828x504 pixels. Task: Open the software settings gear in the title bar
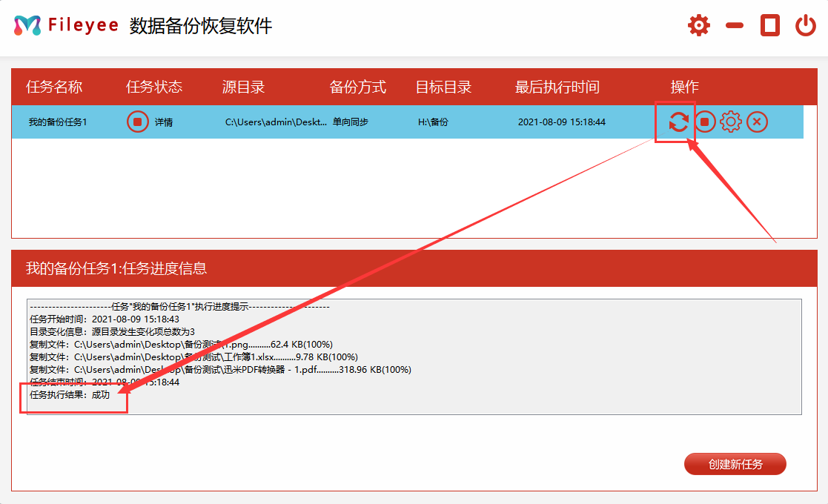point(698,24)
